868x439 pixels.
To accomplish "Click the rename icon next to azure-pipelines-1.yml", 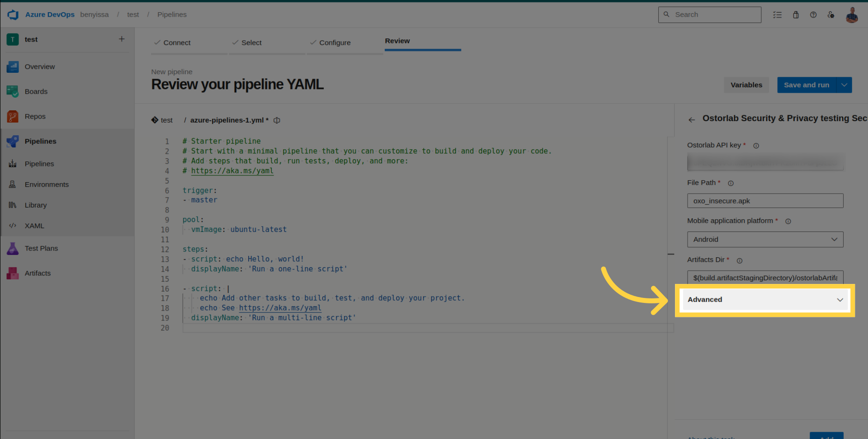I will tap(277, 120).
